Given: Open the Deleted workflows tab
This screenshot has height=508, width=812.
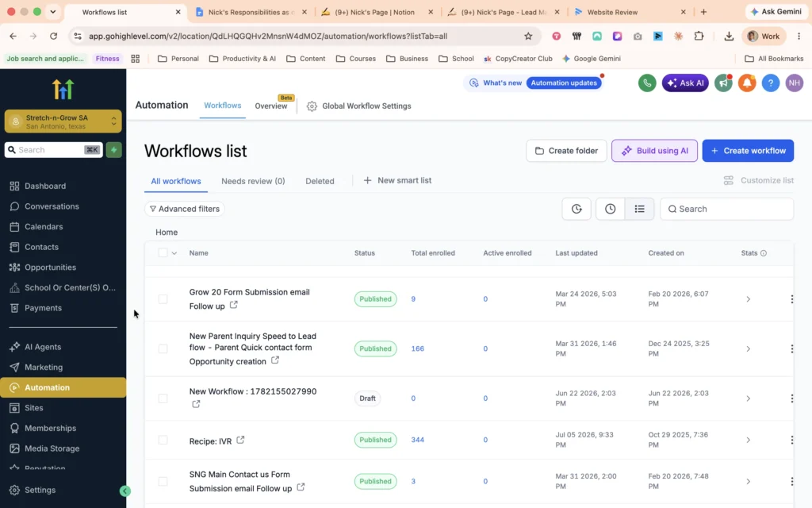Looking at the screenshot, I should [x=320, y=181].
